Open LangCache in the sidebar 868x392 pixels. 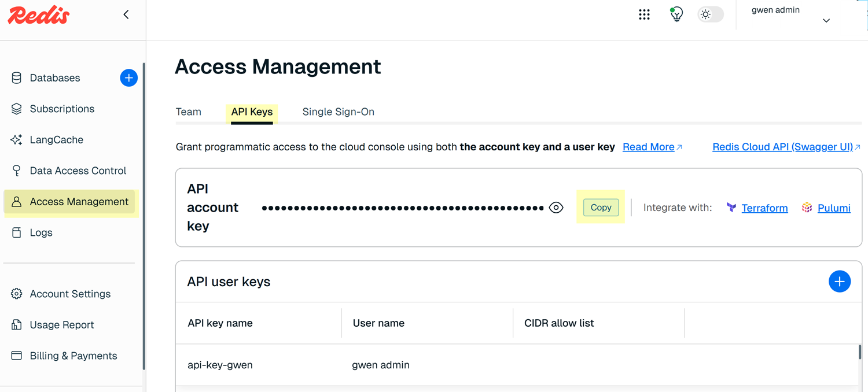tap(56, 140)
